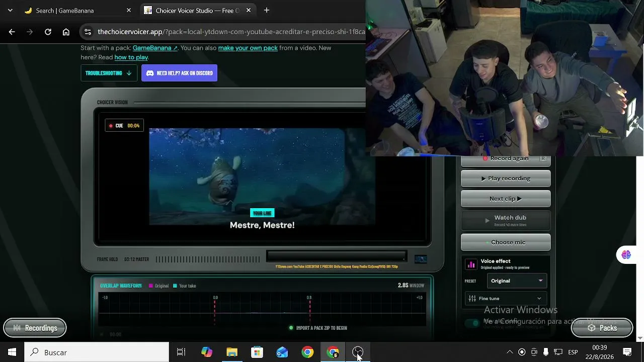Open the Recordings panel
Viewport: 644px width, 362px height.
point(35,328)
